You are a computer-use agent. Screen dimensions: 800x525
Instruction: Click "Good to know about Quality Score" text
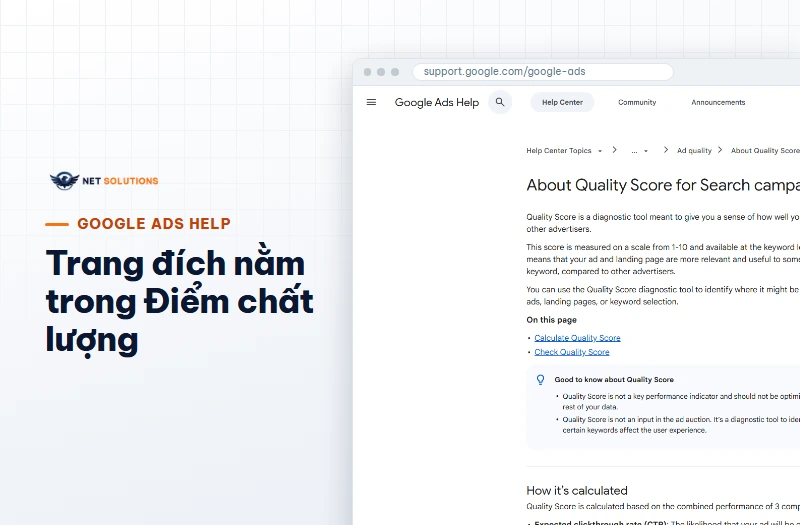click(614, 380)
